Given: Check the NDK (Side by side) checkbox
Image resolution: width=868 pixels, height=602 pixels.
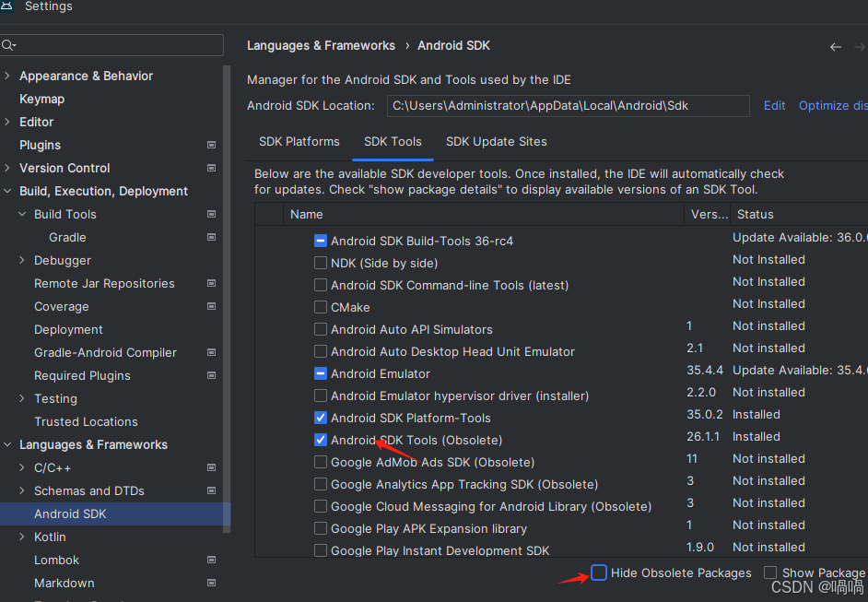Looking at the screenshot, I should point(321,263).
